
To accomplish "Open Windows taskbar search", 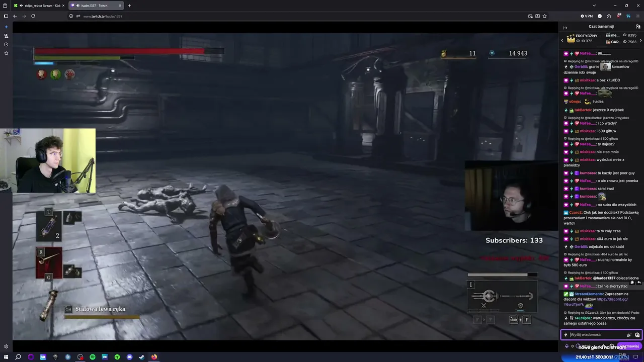I will (18, 357).
